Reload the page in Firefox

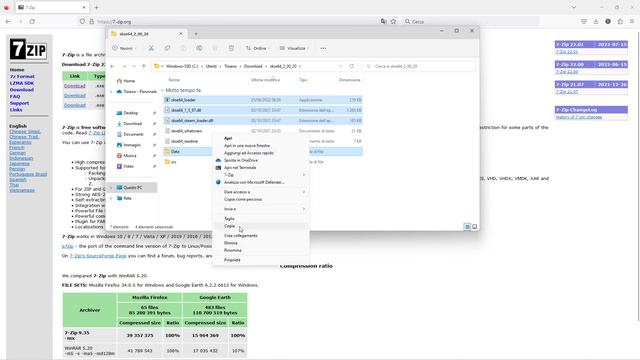[x=32, y=21]
